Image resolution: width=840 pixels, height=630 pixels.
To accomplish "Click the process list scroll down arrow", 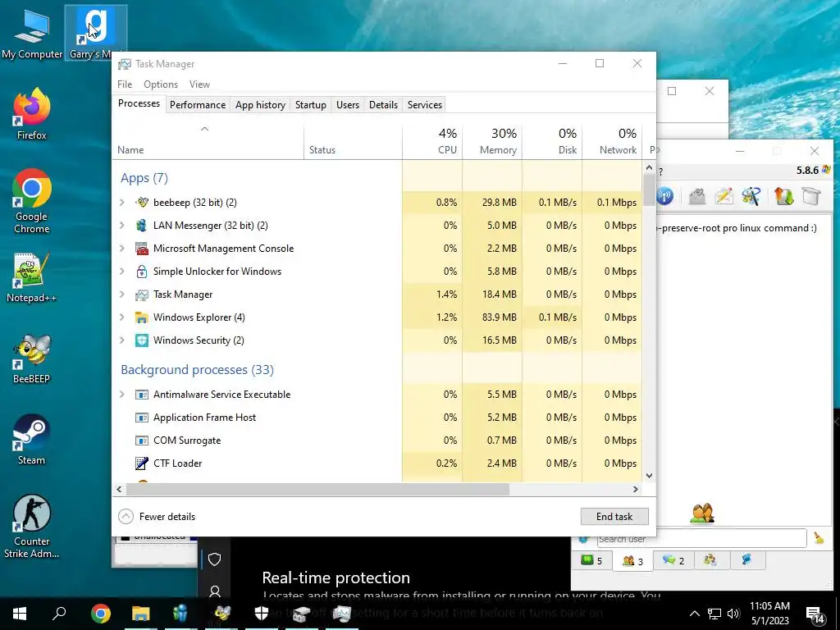I will [650, 475].
